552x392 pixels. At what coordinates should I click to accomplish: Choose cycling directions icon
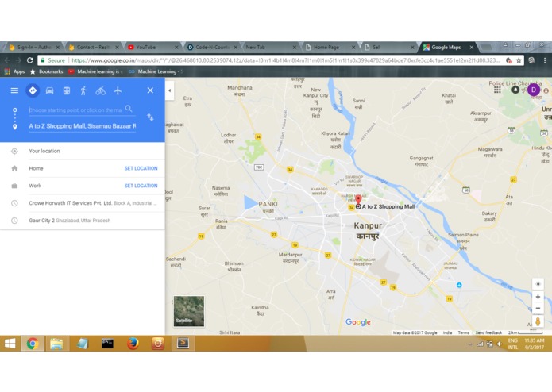pyautogui.click(x=101, y=90)
